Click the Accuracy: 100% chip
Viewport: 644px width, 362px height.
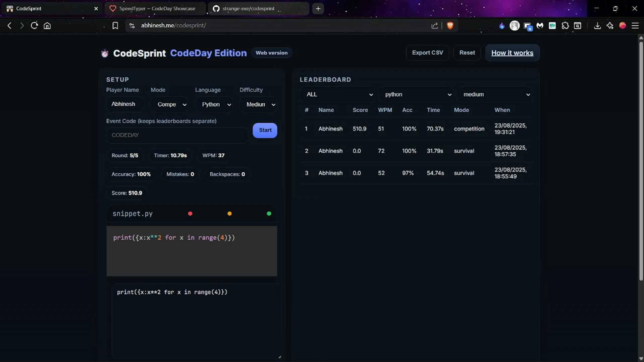131,174
